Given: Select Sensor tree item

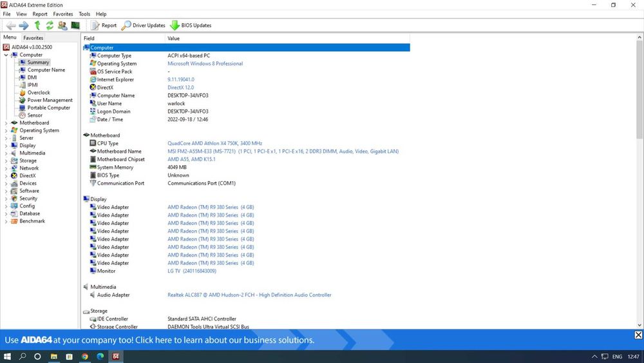Looking at the screenshot, I should 35,115.
